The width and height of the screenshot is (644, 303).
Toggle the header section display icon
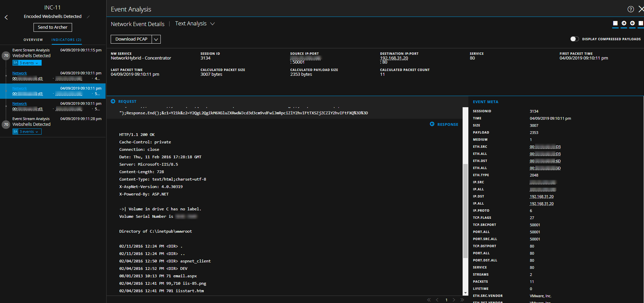pyautogui.click(x=615, y=23)
